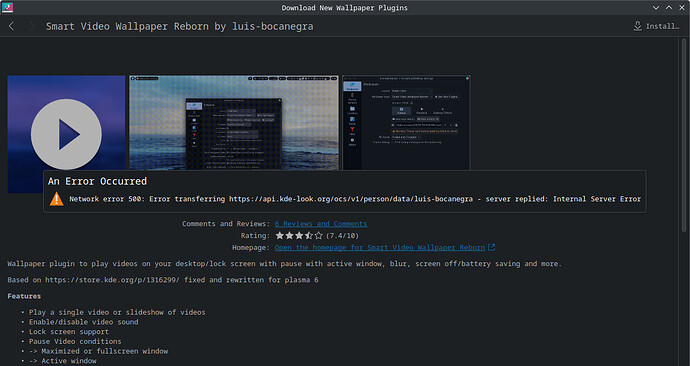Click the maximize chevron in title bar

point(668,8)
